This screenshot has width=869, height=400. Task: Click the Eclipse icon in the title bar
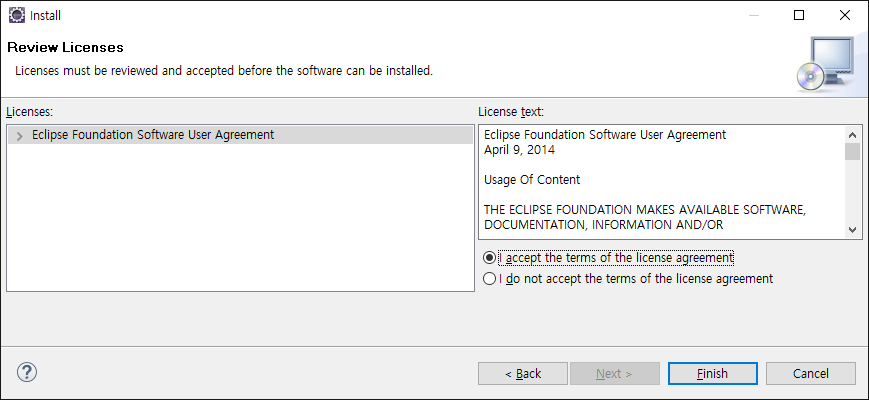[x=16, y=15]
